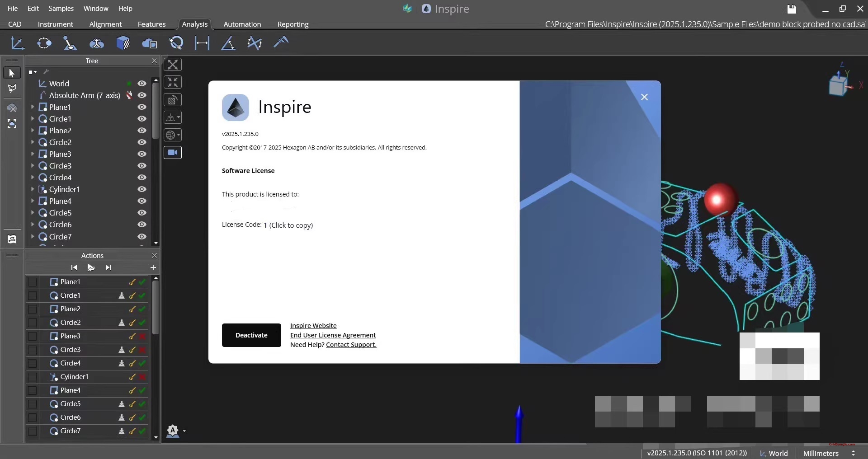Screen dimensions: 868x459
Task: Select the angle measurement tool
Action: click(228, 43)
